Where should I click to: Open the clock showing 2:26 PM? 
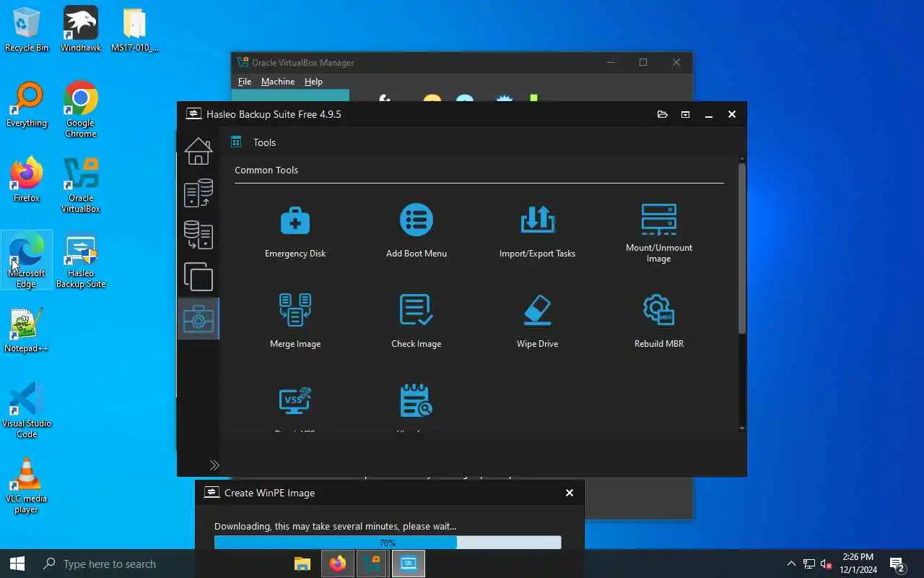click(x=858, y=564)
